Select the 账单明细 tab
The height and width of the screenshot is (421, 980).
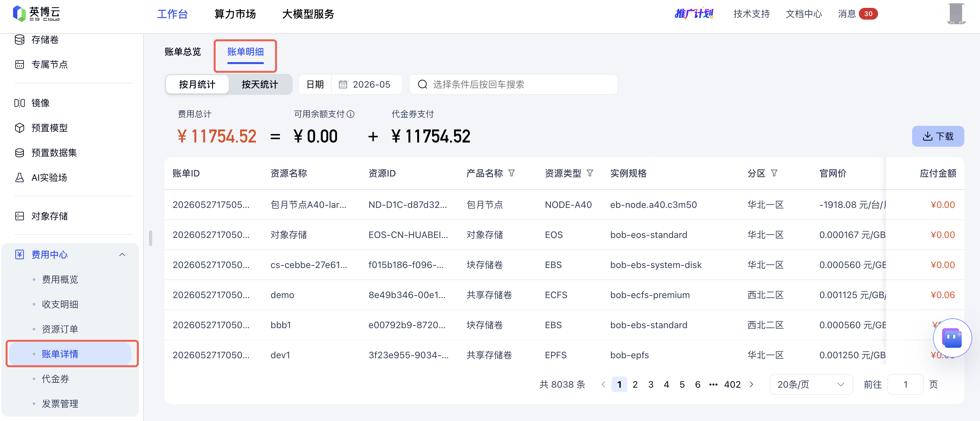point(245,52)
